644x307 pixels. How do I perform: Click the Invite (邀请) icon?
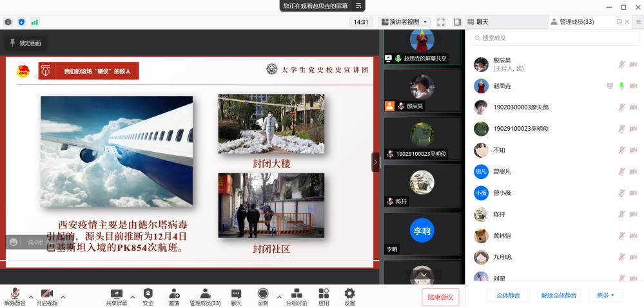click(174, 294)
